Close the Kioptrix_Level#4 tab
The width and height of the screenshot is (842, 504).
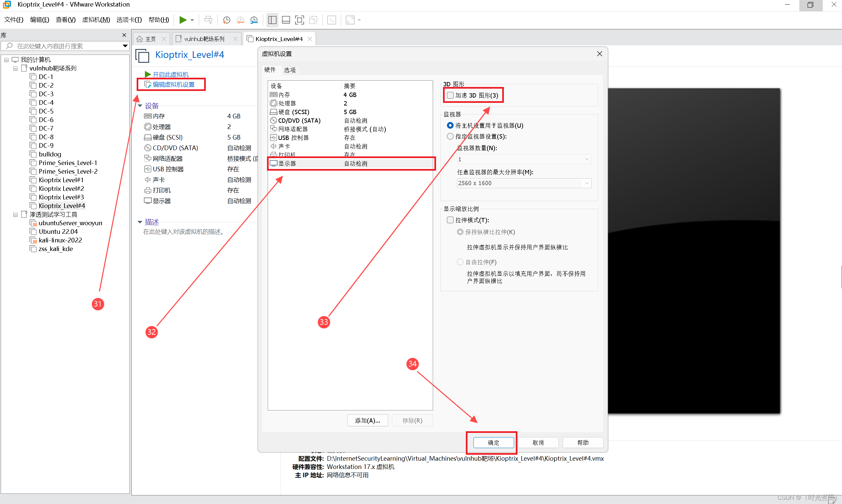pos(310,39)
